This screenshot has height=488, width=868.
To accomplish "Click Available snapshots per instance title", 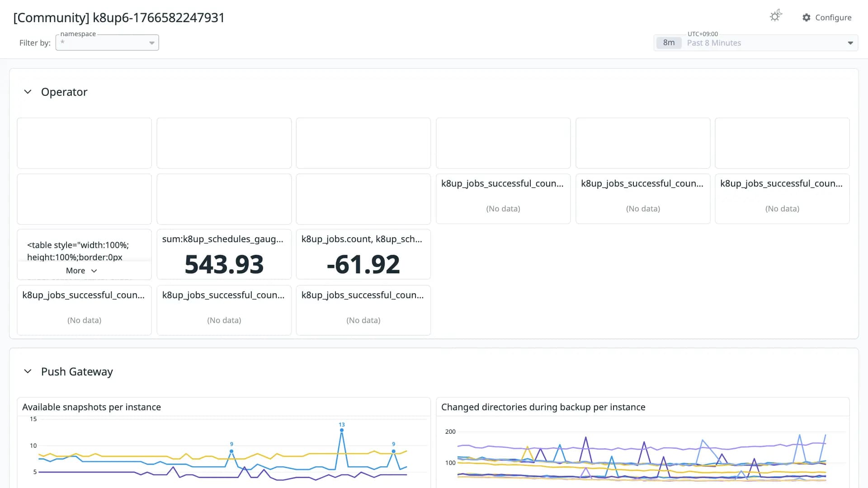I will click(x=91, y=407).
